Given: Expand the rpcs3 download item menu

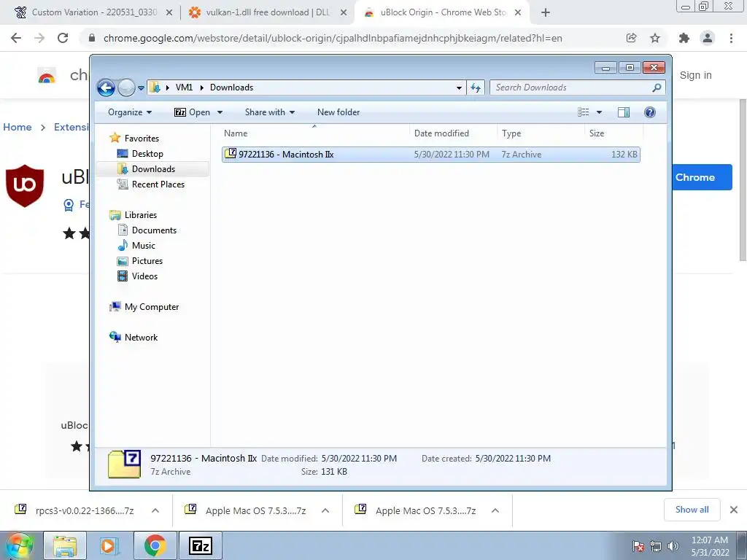Looking at the screenshot, I should [155, 510].
